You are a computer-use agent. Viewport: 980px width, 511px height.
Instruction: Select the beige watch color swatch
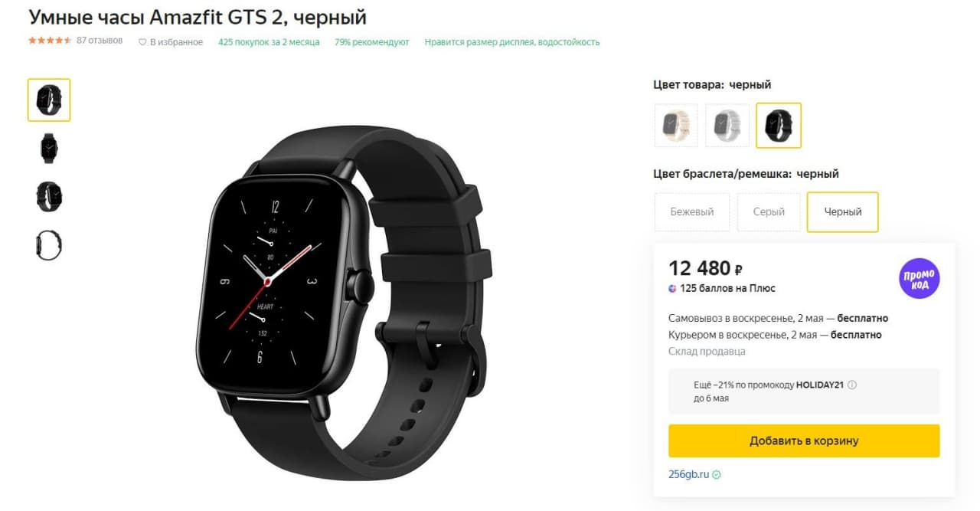tap(676, 125)
